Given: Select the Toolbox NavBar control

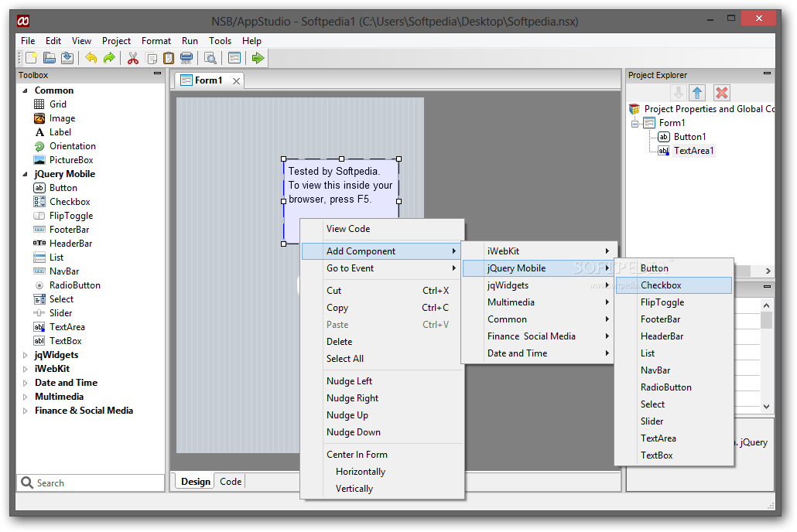Looking at the screenshot, I should point(56,271).
